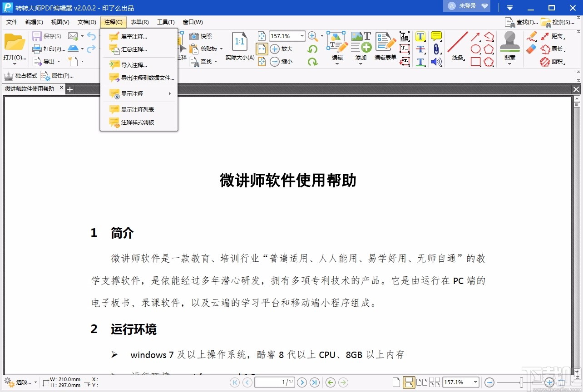This screenshot has width=583, height=392.
Task: Open the 表单(R) menu
Action: [x=139, y=22]
